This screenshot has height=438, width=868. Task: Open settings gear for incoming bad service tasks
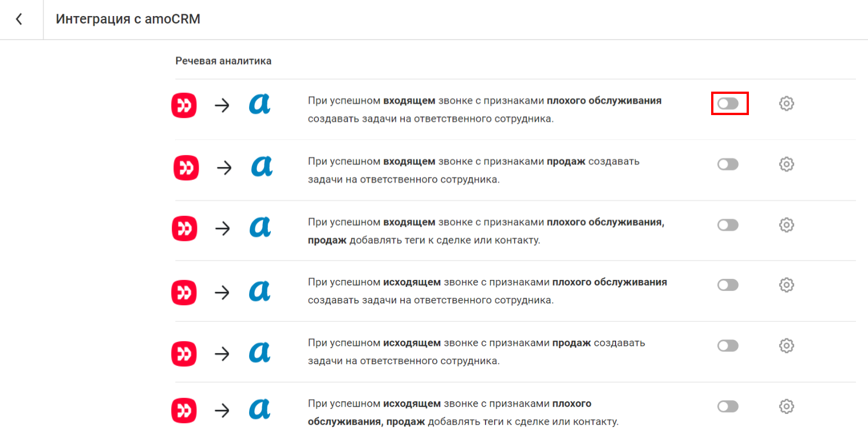787,104
